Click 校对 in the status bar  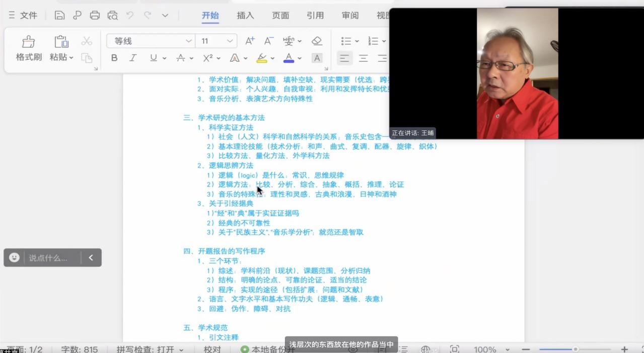212,349
